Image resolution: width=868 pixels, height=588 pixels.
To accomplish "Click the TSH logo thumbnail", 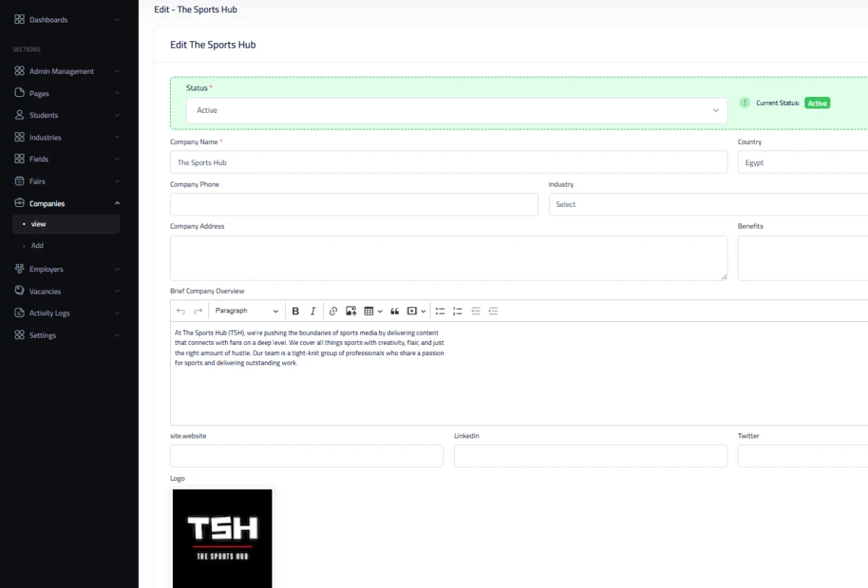I will (x=222, y=538).
